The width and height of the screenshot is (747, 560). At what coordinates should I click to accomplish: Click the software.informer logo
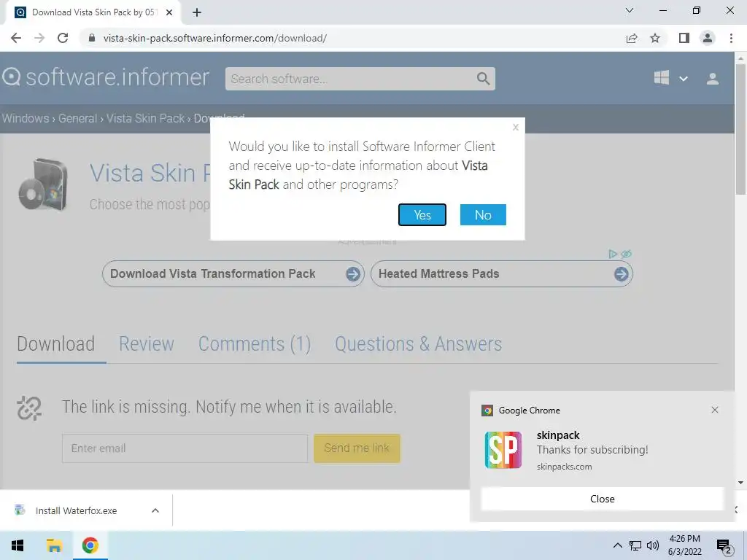[x=105, y=77]
